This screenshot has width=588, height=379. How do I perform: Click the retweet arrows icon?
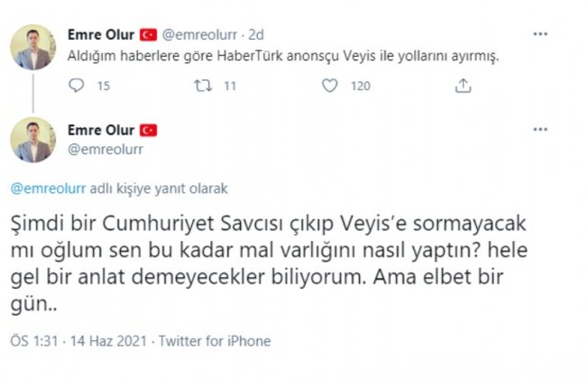[x=203, y=86]
